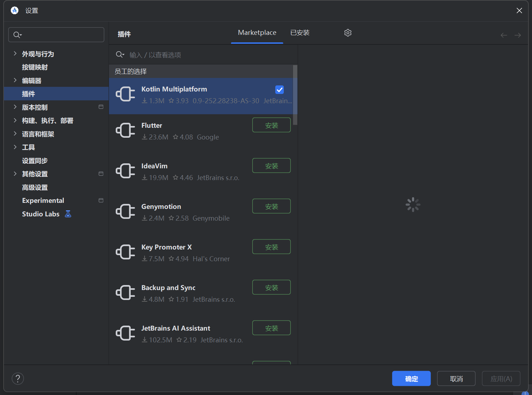The image size is (532, 395).
Task: Expand the 其他设置 section
Action: click(x=15, y=174)
